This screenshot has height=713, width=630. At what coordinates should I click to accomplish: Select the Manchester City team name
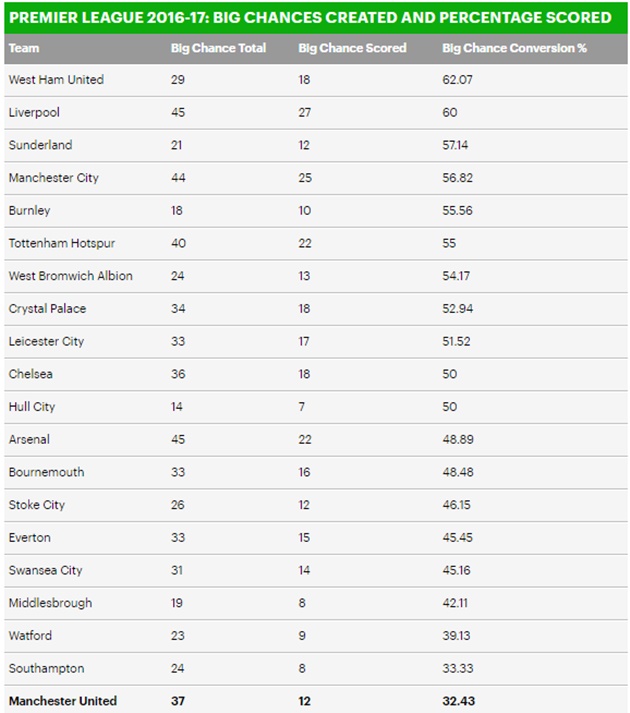coord(53,178)
